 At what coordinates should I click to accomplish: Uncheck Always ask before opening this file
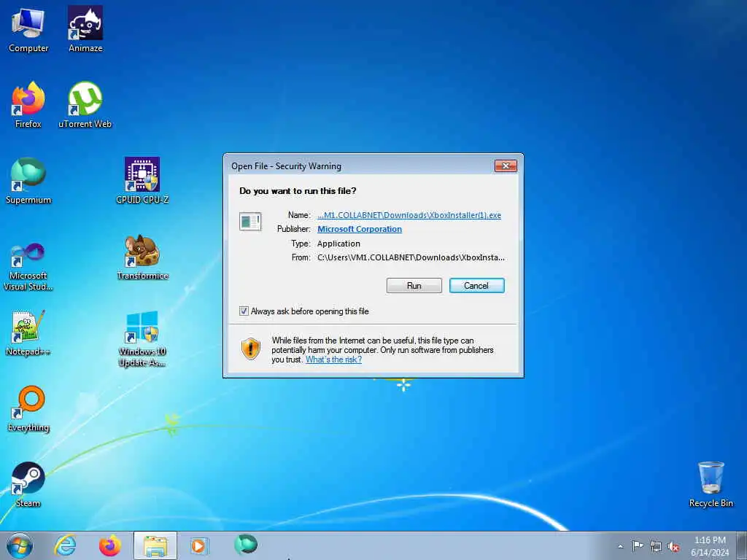244,311
